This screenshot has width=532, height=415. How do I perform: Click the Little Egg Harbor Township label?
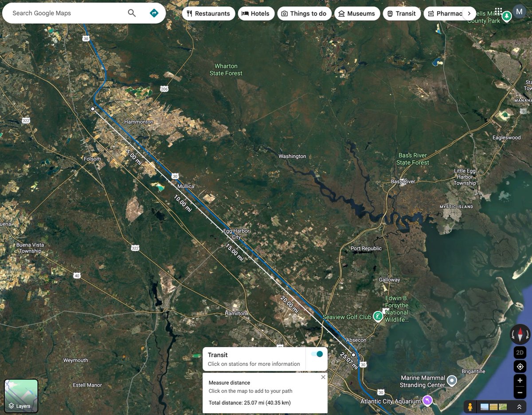tap(465, 177)
